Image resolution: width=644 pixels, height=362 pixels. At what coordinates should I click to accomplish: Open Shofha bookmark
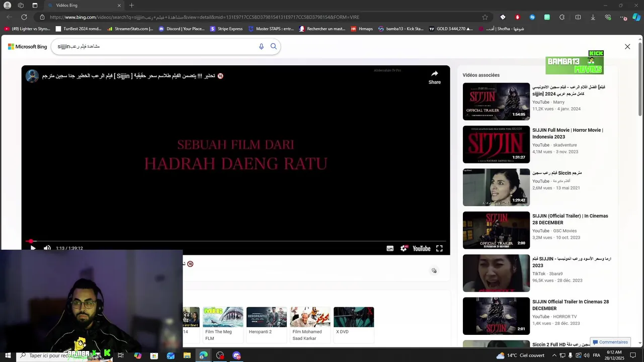(501, 29)
